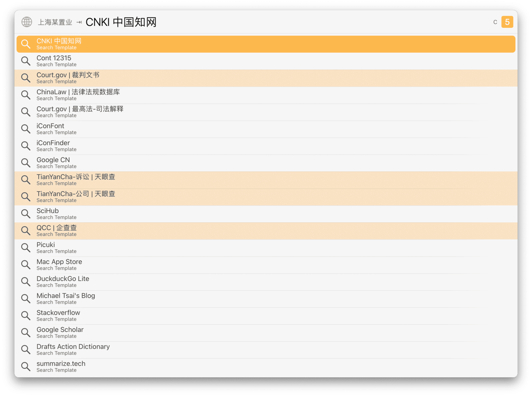
Task: Click magnifier icon beside QCC 企查查
Action: click(26, 230)
